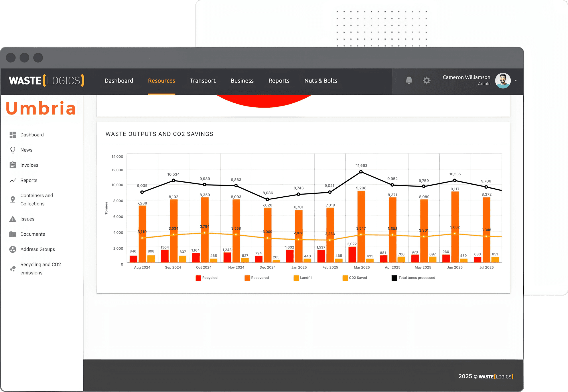
Task: Click the Aug 2024 axis label
Action: click(142, 267)
